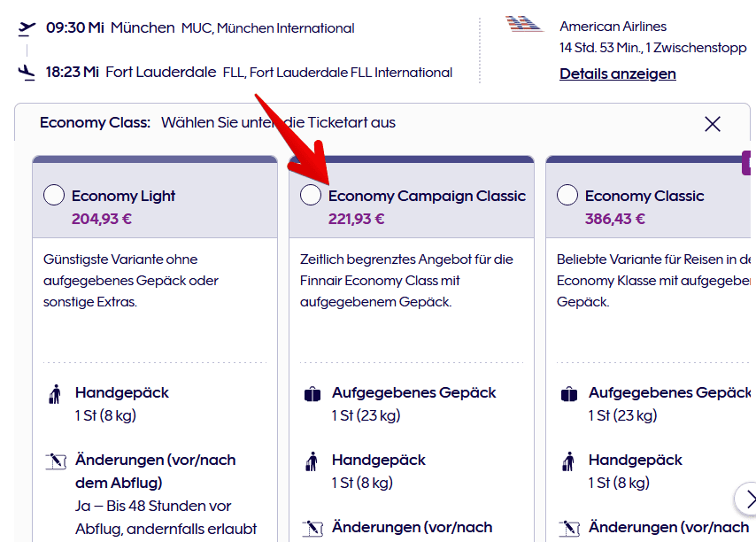The width and height of the screenshot is (756, 542).
Task: Open the Details anzeigen link
Action: pos(617,74)
